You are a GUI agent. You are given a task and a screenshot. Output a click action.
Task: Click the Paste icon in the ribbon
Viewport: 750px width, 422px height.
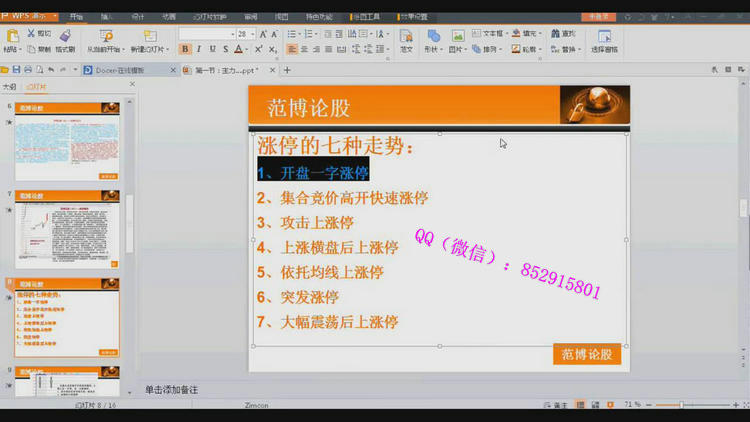point(11,36)
